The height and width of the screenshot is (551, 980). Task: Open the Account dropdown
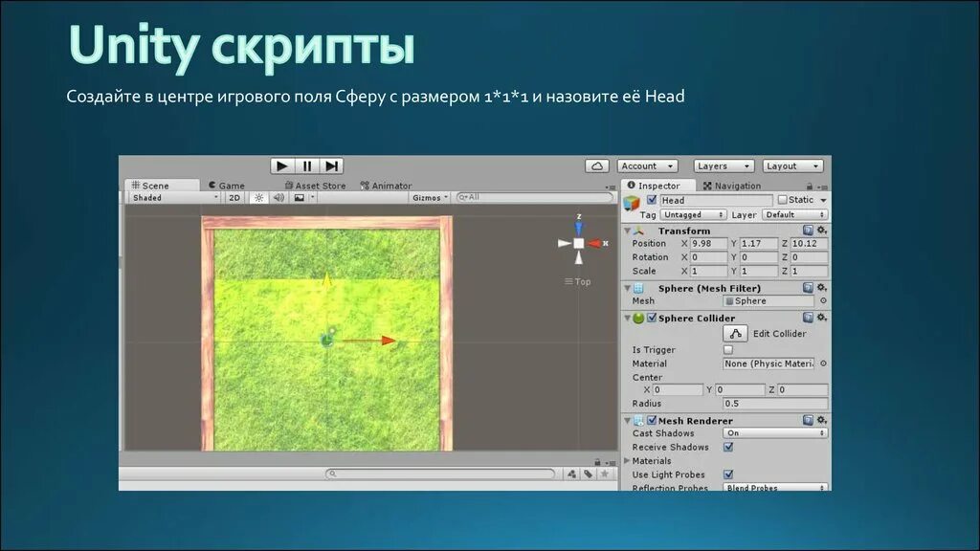click(648, 166)
